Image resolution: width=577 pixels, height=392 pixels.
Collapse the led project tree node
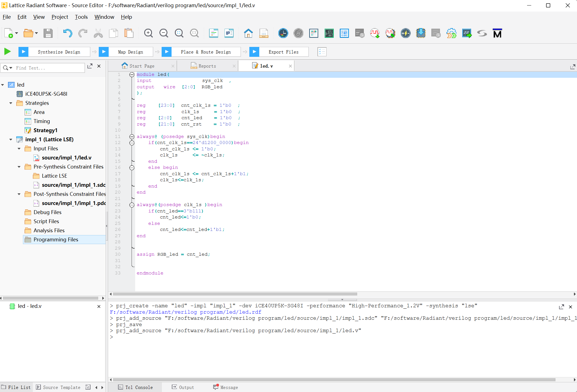click(x=3, y=85)
